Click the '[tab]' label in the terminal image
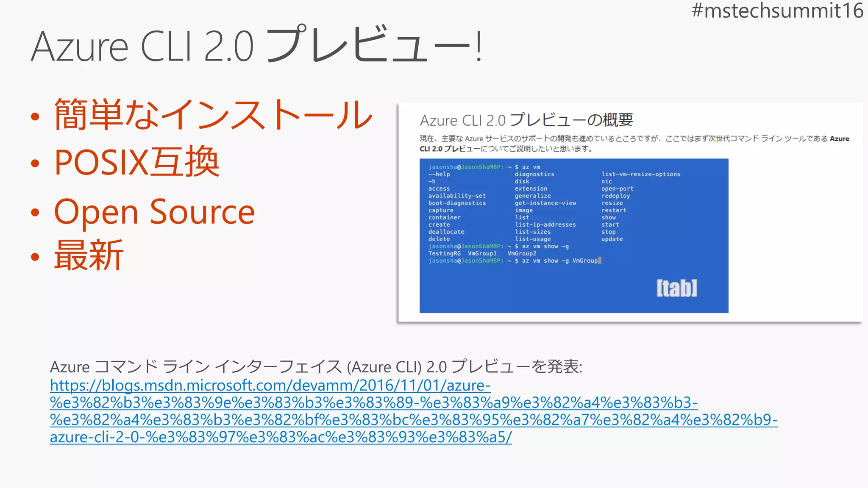Viewport: 868px width, 488px height. pyautogui.click(x=676, y=288)
